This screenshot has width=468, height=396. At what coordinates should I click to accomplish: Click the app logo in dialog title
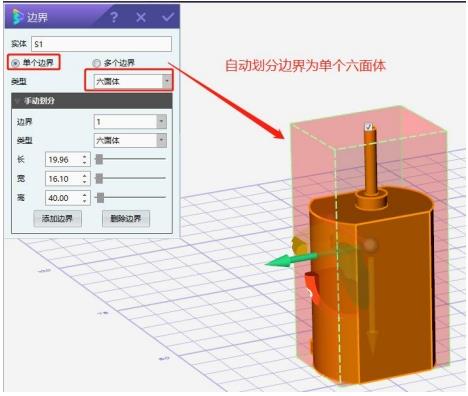17,17
